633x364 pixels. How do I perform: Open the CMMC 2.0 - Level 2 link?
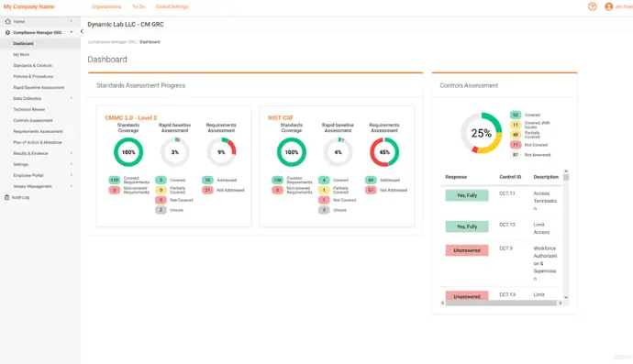pos(131,118)
